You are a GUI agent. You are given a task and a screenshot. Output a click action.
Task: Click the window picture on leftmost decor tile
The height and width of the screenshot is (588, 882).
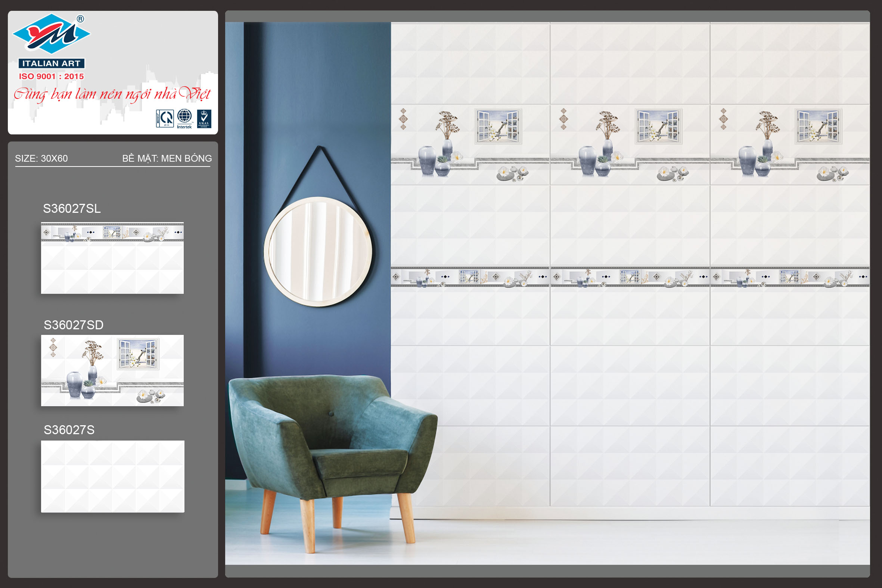(498, 127)
